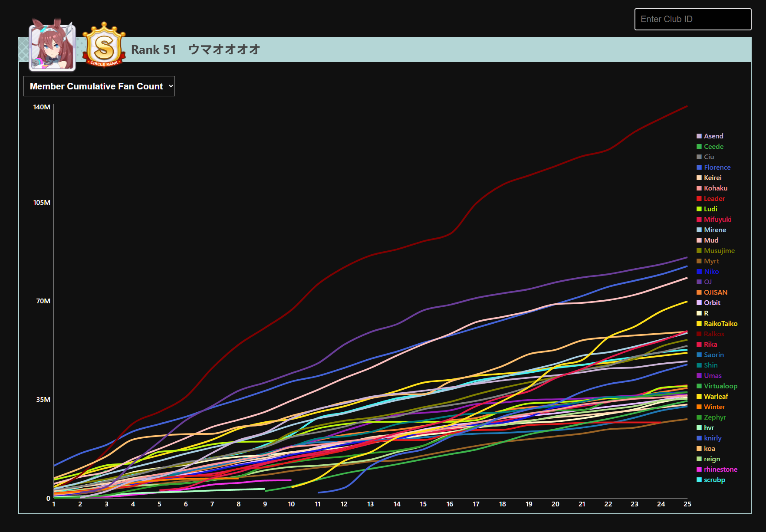
Task: Click the 105M y-axis label
Action: click(42, 203)
